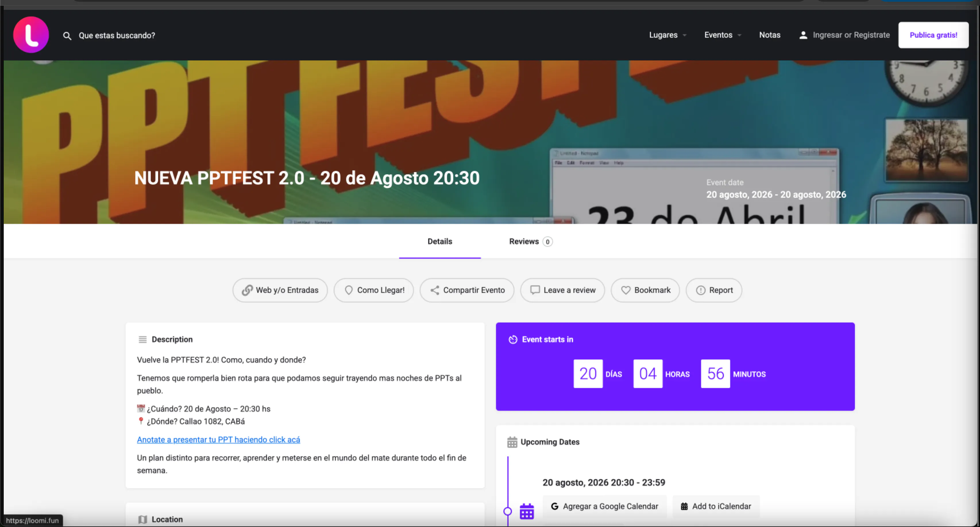Click the Como Llegar! button
Image resolution: width=980 pixels, height=527 pixels.
(x=374, y=290)
